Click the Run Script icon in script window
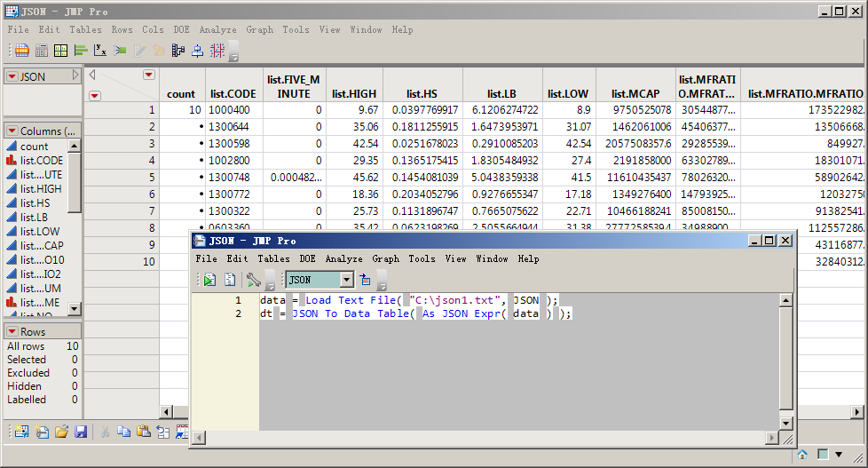Image resolution: width=868 pixels, height=468 pixels. click(x=209, y=280)
